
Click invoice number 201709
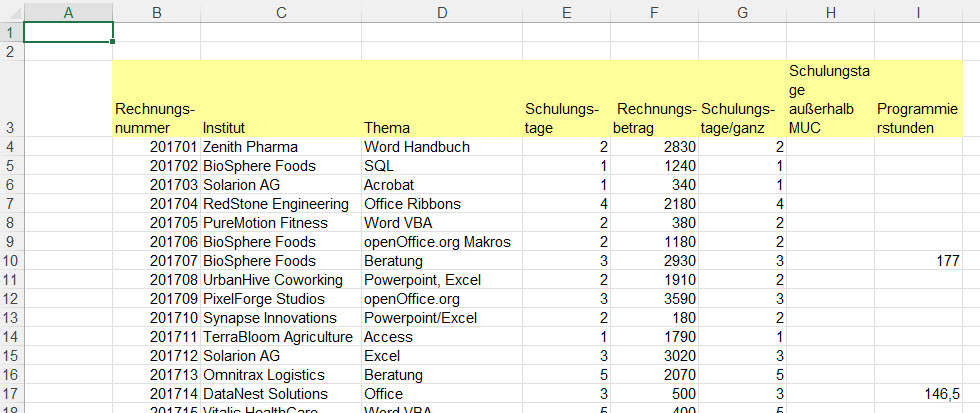(x=156, y=299)
